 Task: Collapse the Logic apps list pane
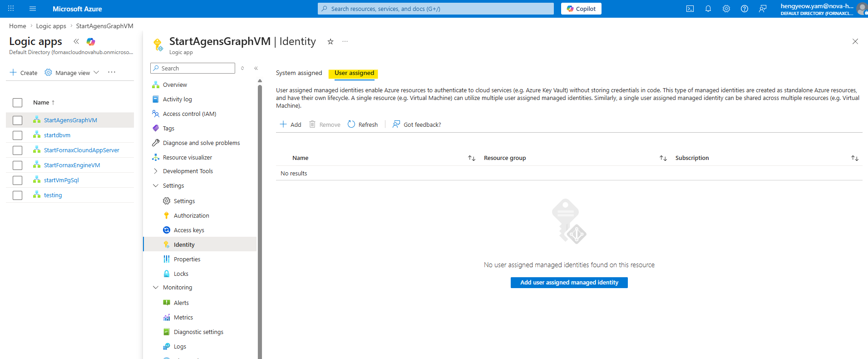click(76, 41)
